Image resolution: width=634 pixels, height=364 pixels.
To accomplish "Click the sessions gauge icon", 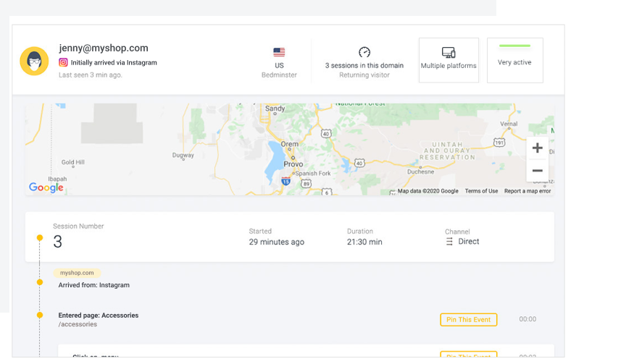I will point(364,52).
